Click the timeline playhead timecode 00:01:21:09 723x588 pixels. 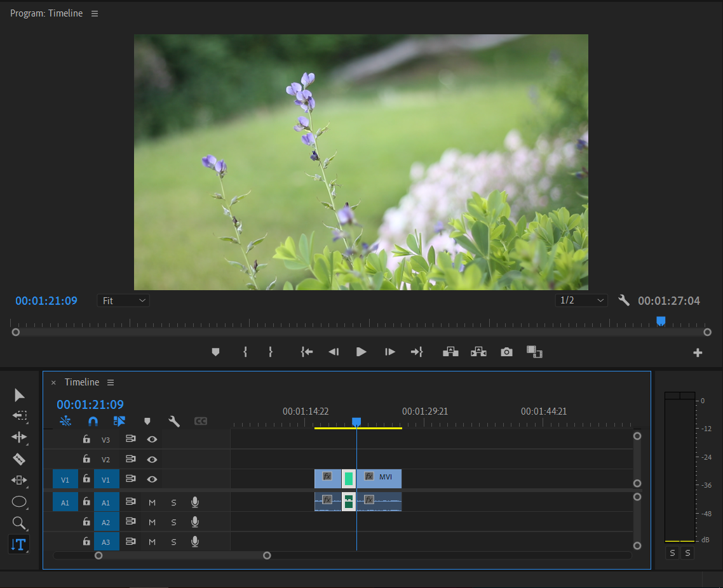(90, 404)
